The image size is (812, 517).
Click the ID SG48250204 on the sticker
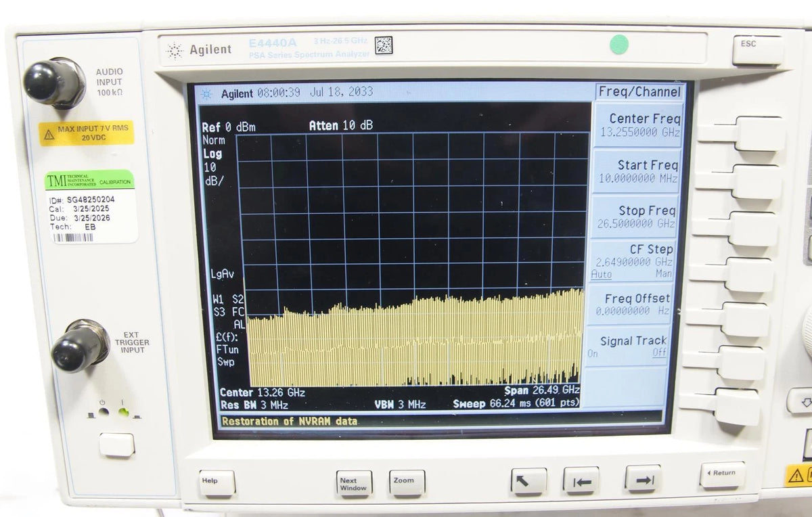click(x=81, y=201)
